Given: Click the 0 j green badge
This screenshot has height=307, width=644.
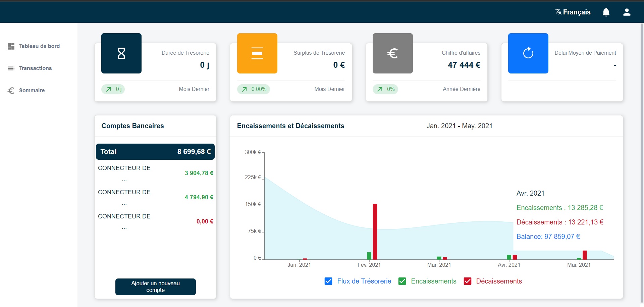Looking at the screenshot, I should (113, 89).
